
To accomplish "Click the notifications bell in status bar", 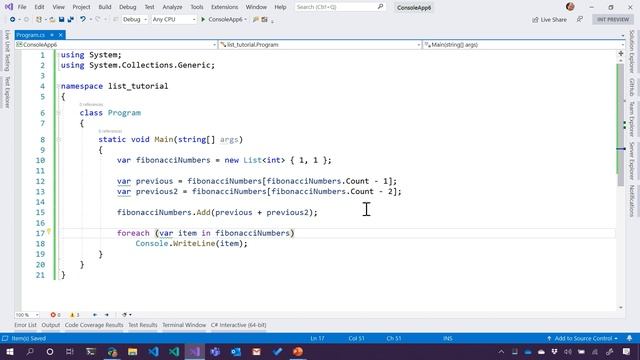I will pos(629,338).
